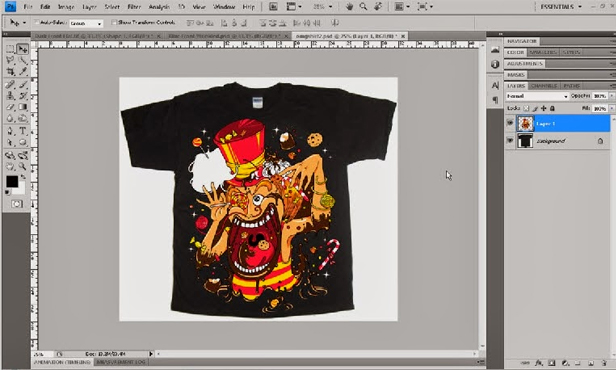
Task: Click the background color swatch
Action: tap(20, 189)
